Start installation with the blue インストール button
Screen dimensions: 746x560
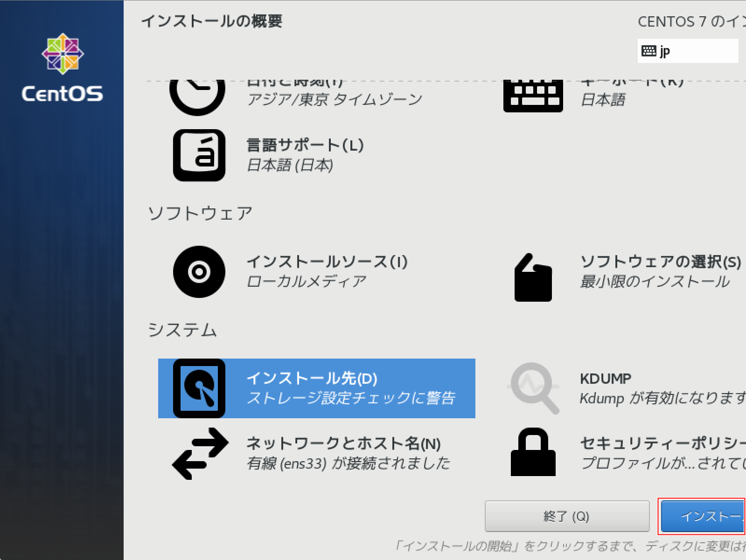(x=703, y=516)
